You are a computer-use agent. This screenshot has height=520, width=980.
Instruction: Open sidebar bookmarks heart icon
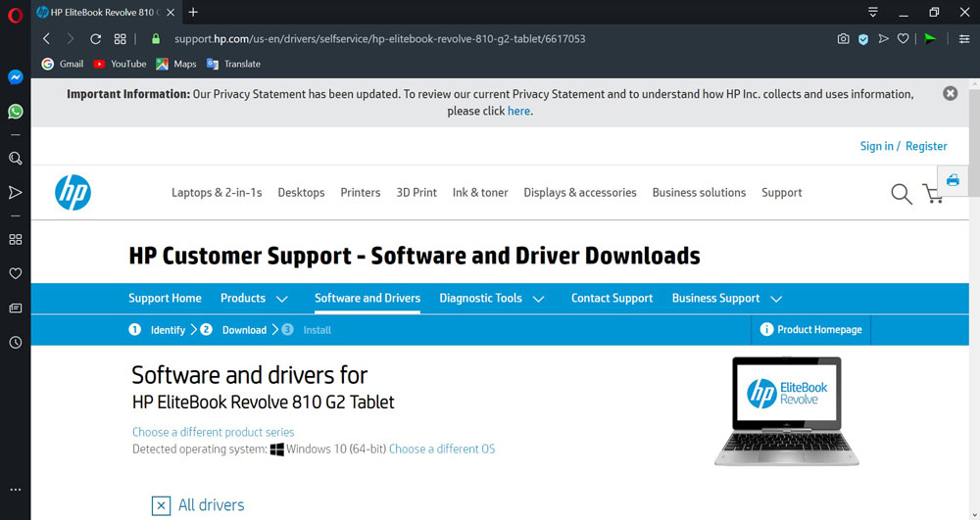(x=16, y=273)
